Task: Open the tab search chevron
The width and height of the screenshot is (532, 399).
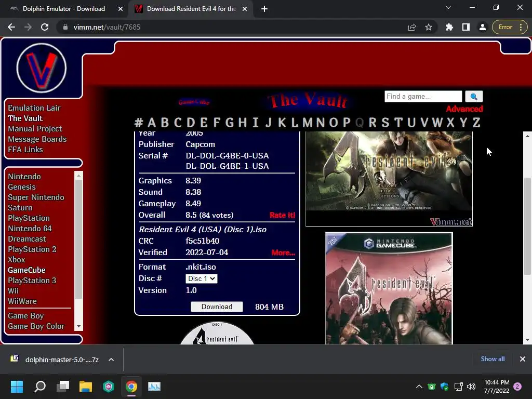Action: coord(448,7)
